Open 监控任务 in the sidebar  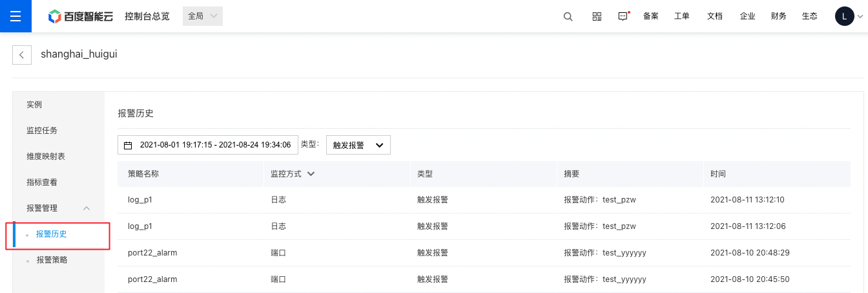(42, 131)
